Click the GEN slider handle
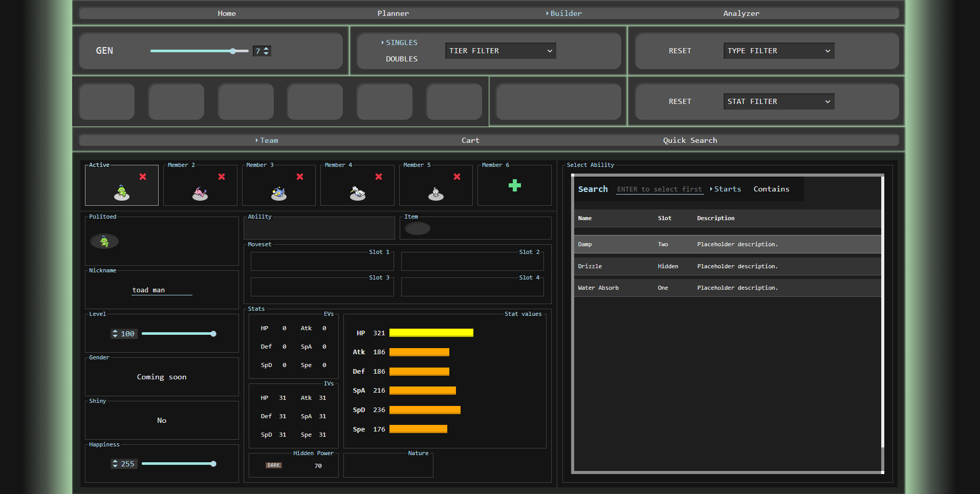This screenshot has width=980, height=494. (x=233, y=51)
